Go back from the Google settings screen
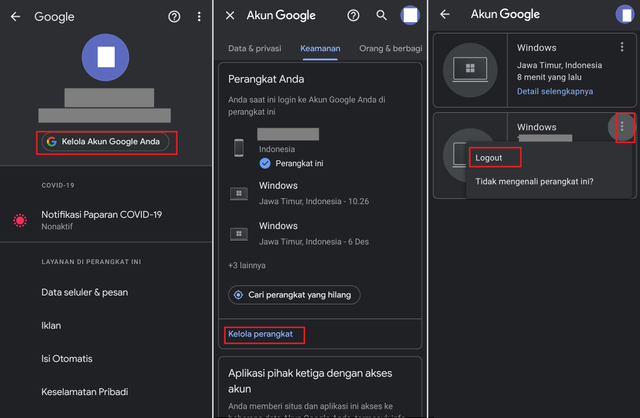The image size is (640, 418). pyautogui.click(x=16, y=16)
